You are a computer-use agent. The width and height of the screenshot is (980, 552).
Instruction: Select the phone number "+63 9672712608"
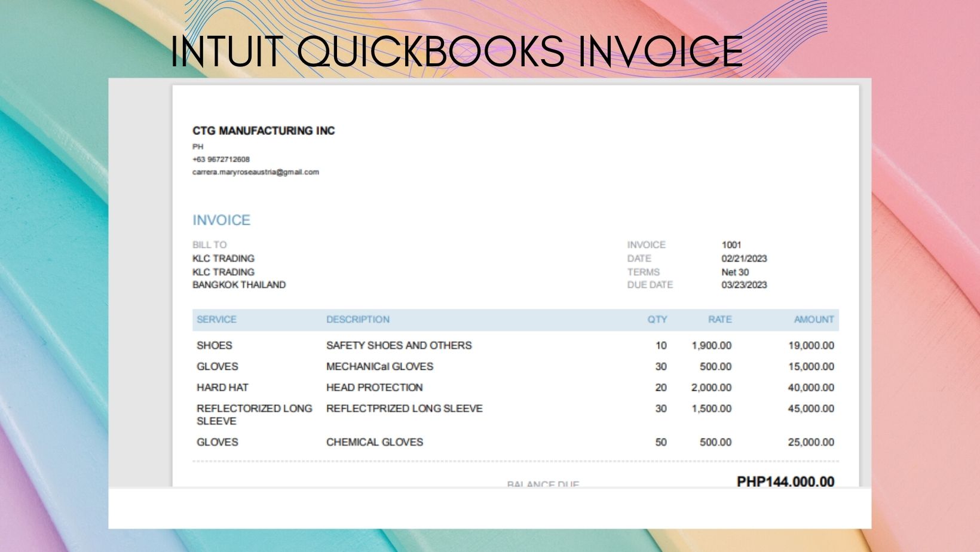pos(221,160)
